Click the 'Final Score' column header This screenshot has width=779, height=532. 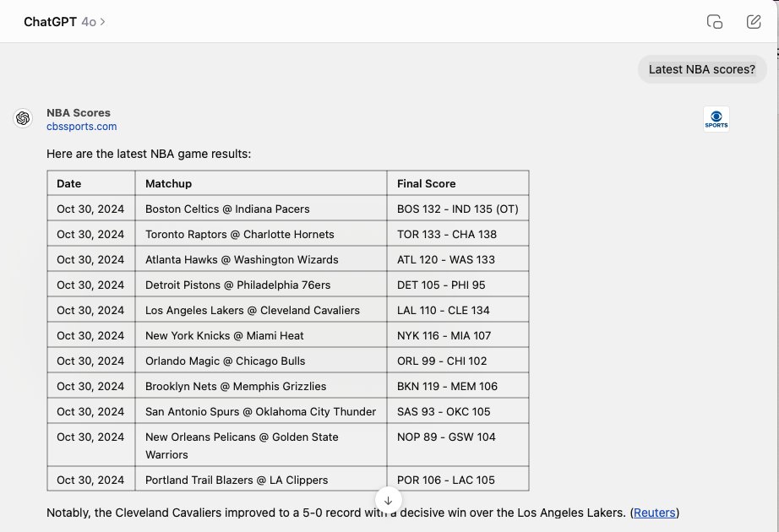pos(458,183)
